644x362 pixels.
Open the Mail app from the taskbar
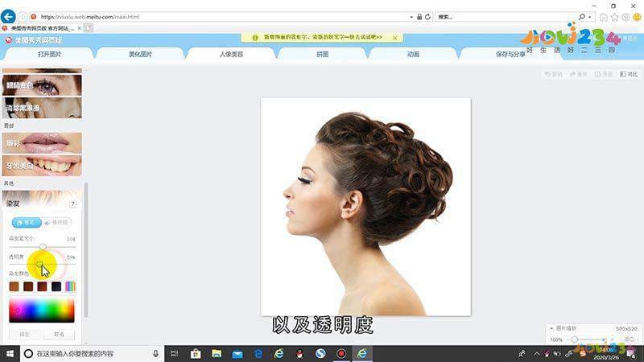pos(237,353)
